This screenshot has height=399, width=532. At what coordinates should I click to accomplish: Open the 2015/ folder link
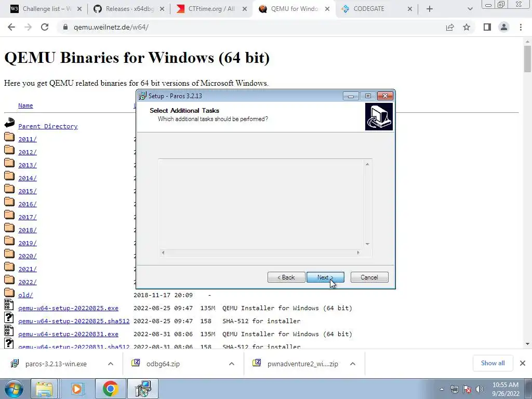27,191
